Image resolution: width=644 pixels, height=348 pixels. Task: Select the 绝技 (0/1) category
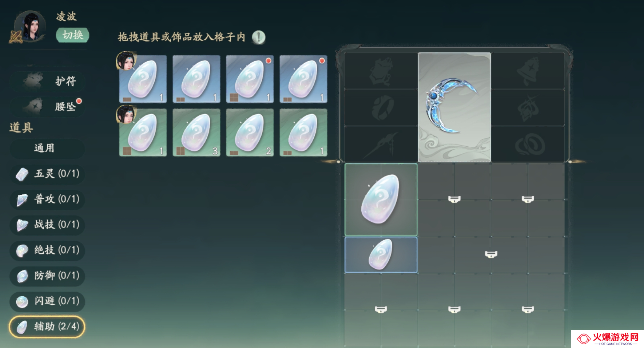(x=47, y=250)
